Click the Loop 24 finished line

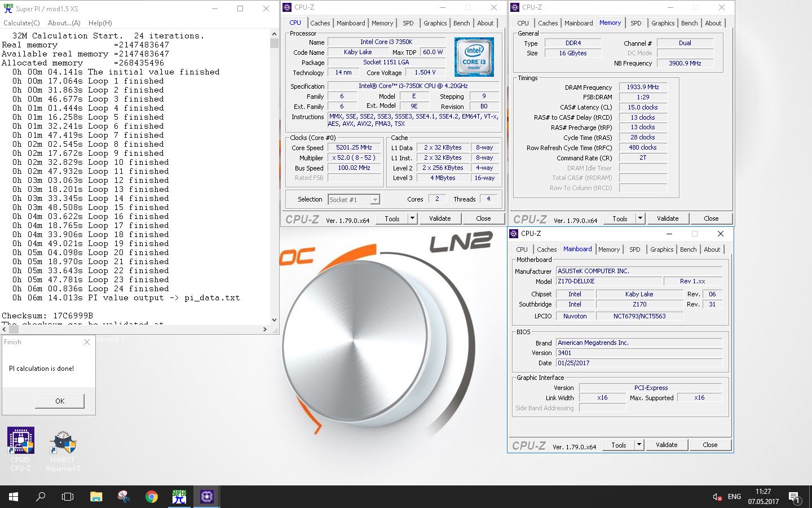[90, 288]
